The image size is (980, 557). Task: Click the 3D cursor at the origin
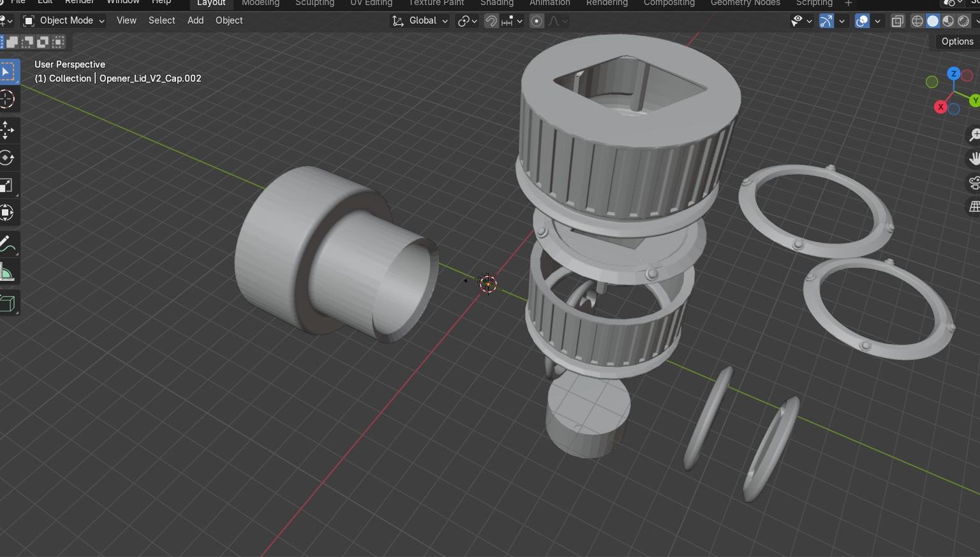coord(488,284)
